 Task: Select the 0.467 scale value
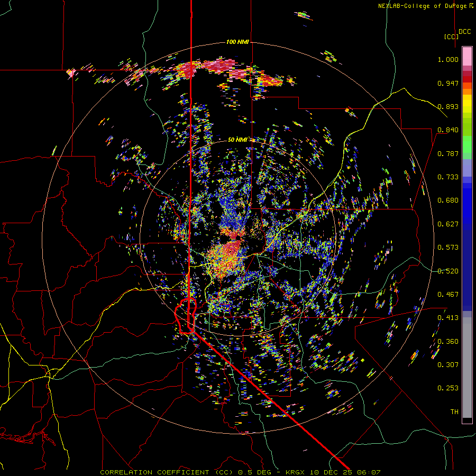pos(448,295)
